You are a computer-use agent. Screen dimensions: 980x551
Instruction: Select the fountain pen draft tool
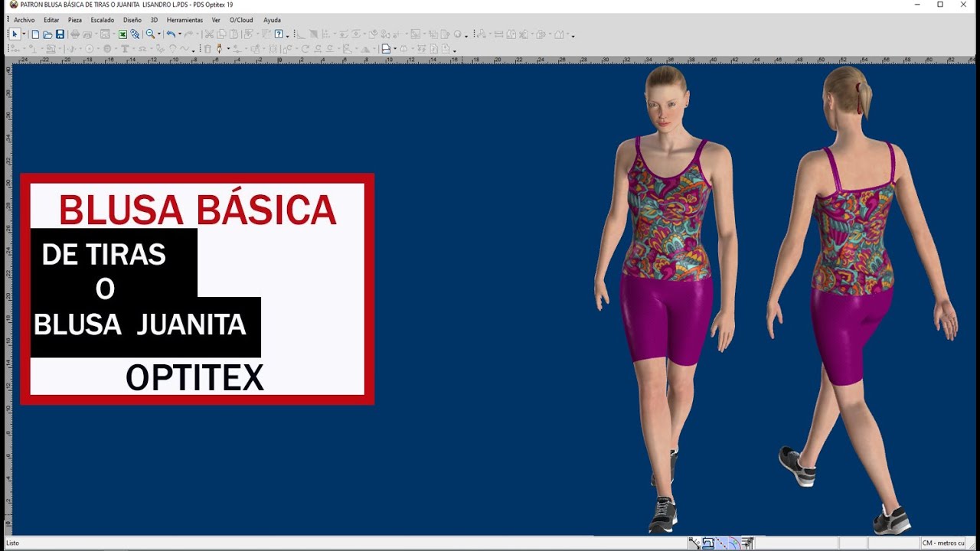[219, 49]
